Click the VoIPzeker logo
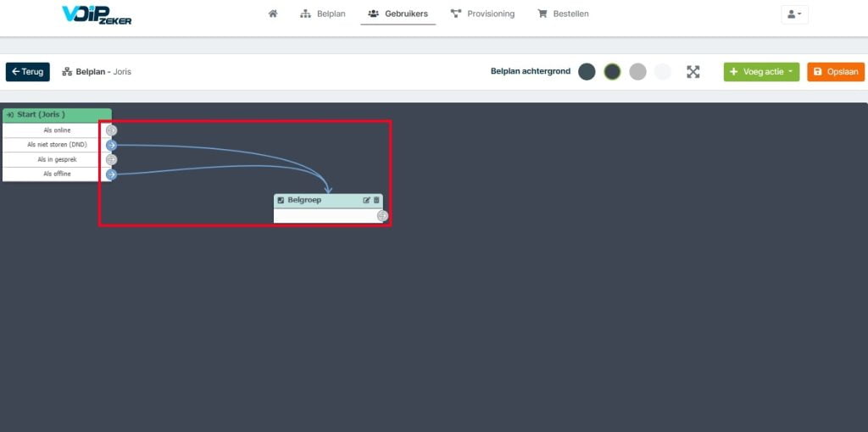868x432 pixels. click(x=97, y=15)
